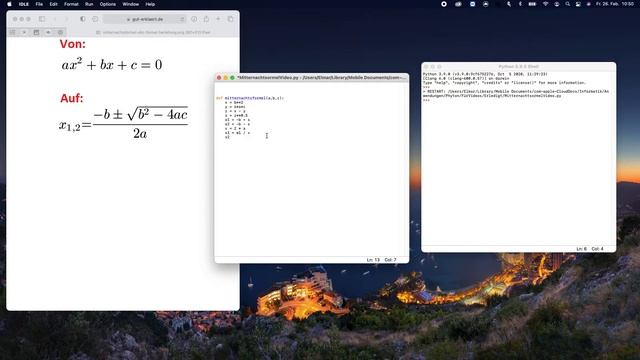The width and height of the screenshot is (640, 360).
Task: Click the Safari share icon
Action: [x=207, y=19]
